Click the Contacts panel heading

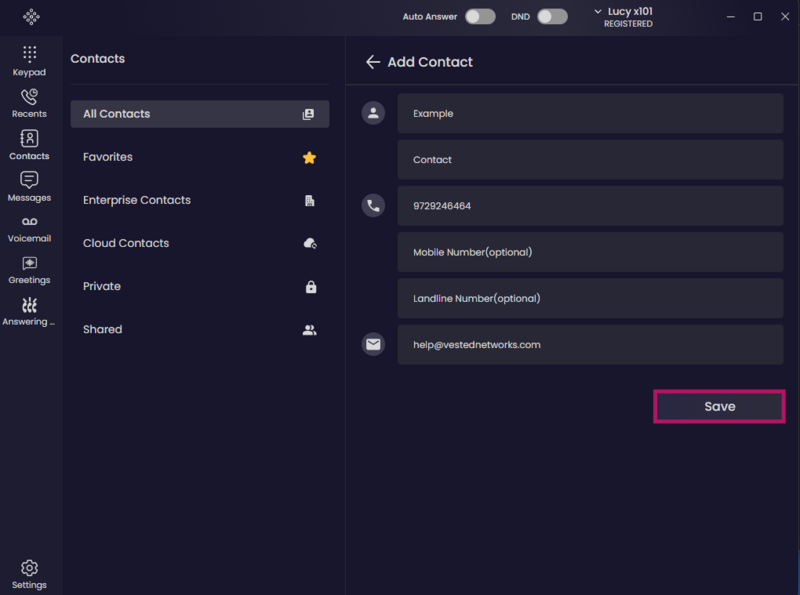pos(97,59)
